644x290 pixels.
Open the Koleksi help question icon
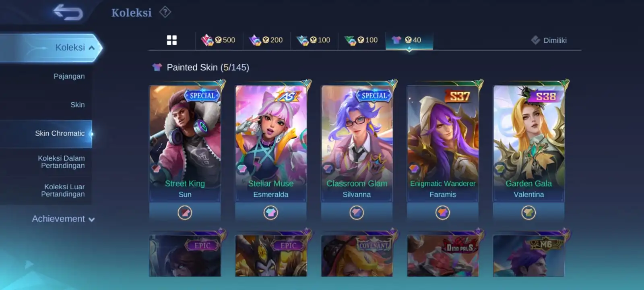[165, 12]
